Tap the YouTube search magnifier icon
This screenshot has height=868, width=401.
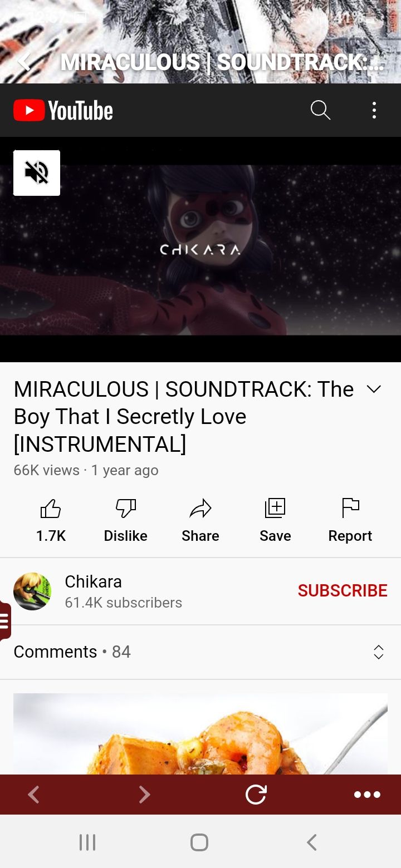coord(320,110)
